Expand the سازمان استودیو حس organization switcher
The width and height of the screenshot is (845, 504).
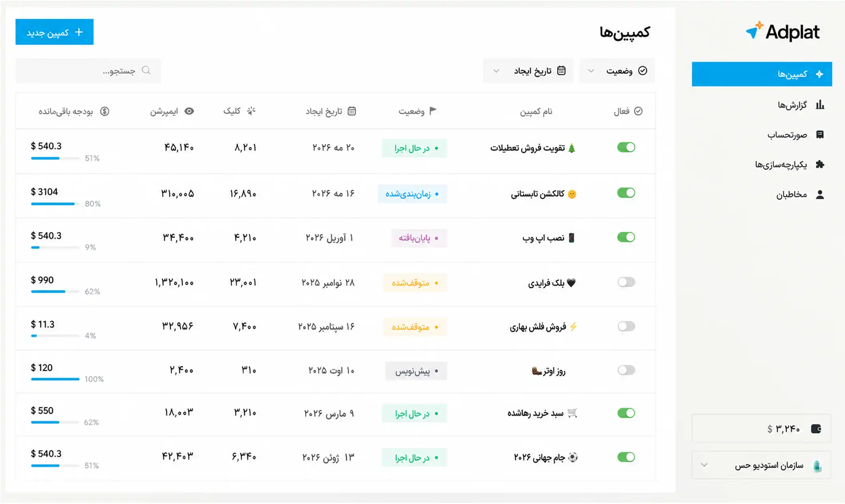coord(762,465)
